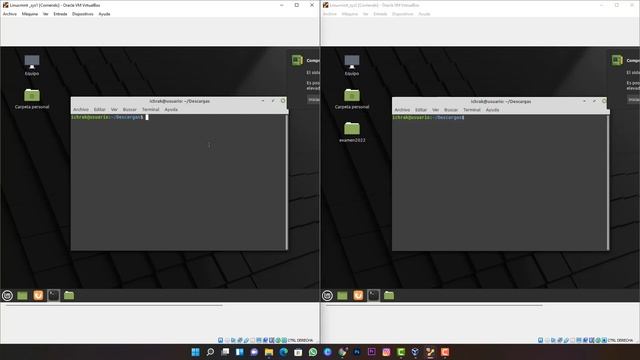Open Dispositivos menu in left VirtualBox window
This screenshot has width=640, height=360.
pyautogui.click(x=83, y=14)
